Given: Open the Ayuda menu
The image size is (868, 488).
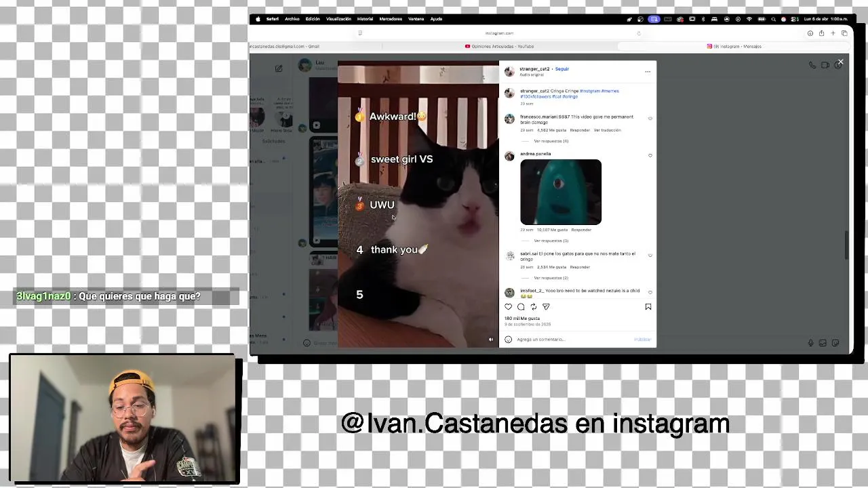Looking at the screenshot, I should pos(436,19).
